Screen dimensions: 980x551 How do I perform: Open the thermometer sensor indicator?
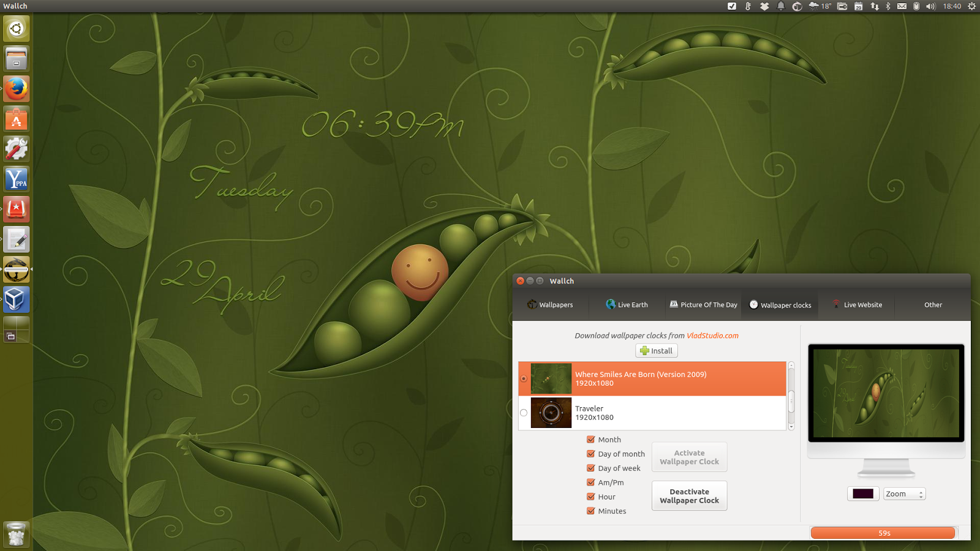coord(748,6)
